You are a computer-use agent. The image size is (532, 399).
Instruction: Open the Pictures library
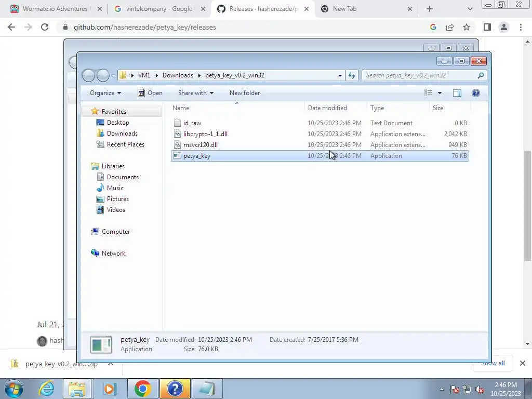click(x=118, y=199)
